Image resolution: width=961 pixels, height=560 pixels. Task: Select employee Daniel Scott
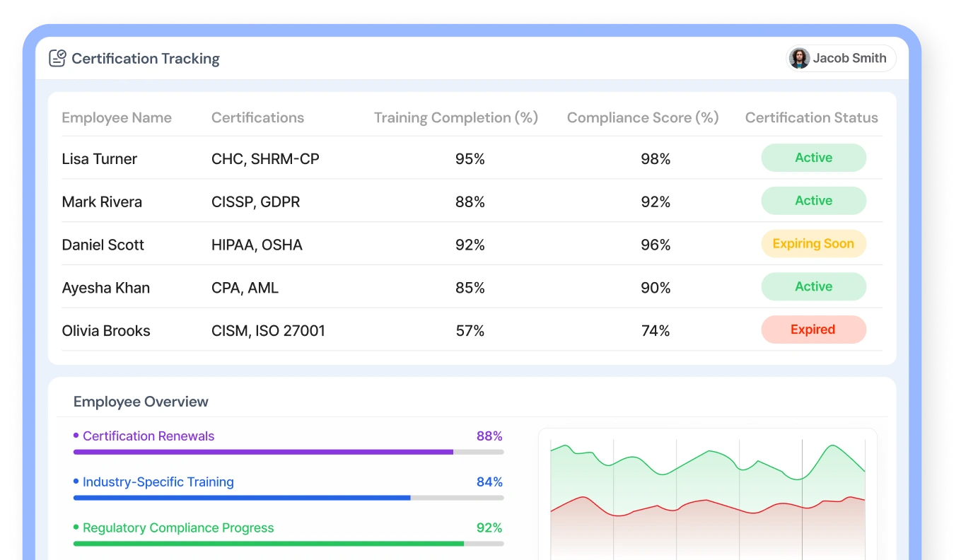click(x=103, y=245)
